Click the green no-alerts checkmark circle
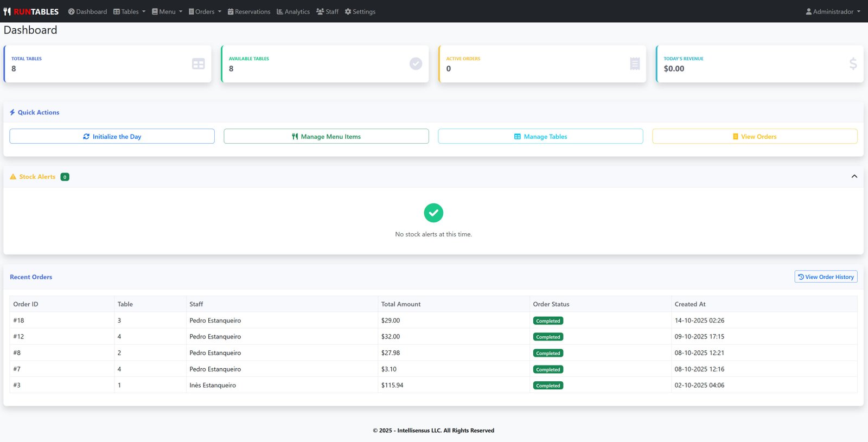Screen dimensions: 868x442 [x=433, y=213]
